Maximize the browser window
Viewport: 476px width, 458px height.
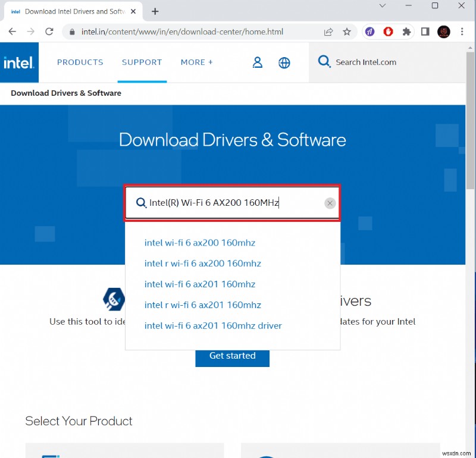pos(435,5)
